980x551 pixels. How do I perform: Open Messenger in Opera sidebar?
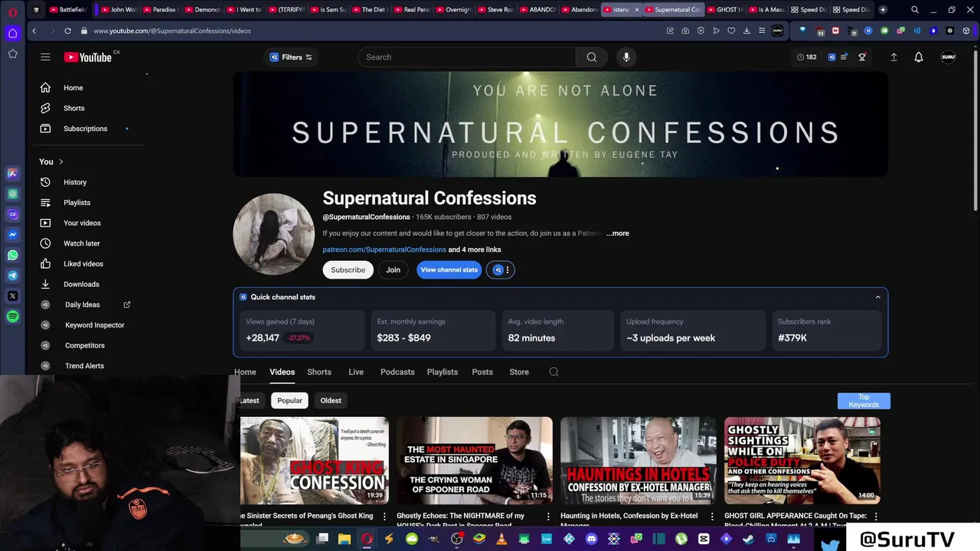(13, 234)
